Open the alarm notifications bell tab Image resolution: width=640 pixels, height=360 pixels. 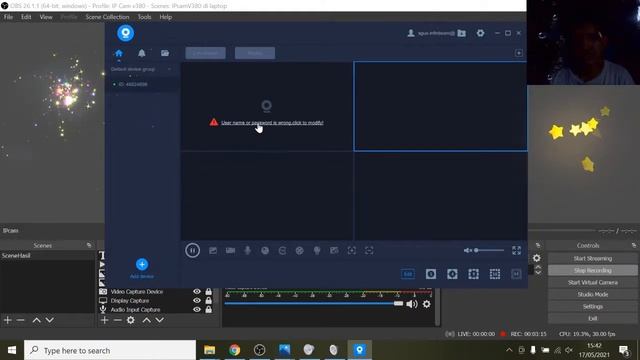[x=142, y=53]
